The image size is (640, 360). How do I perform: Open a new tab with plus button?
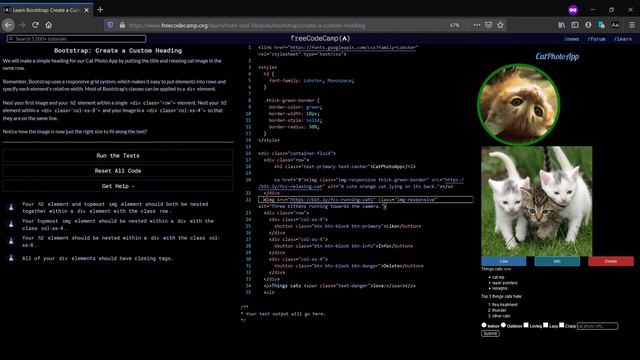[x=100, y=9]
